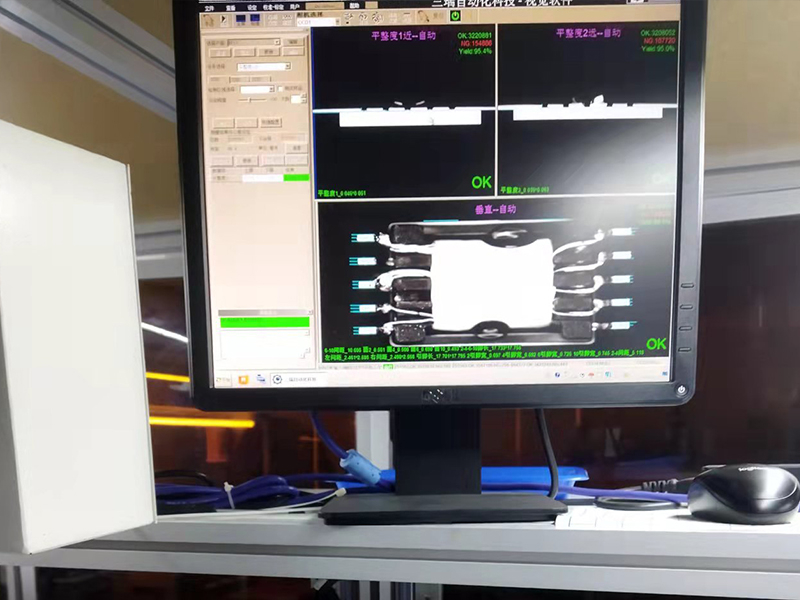Click the network computers icon in taskbar

[x=261, y=380]
